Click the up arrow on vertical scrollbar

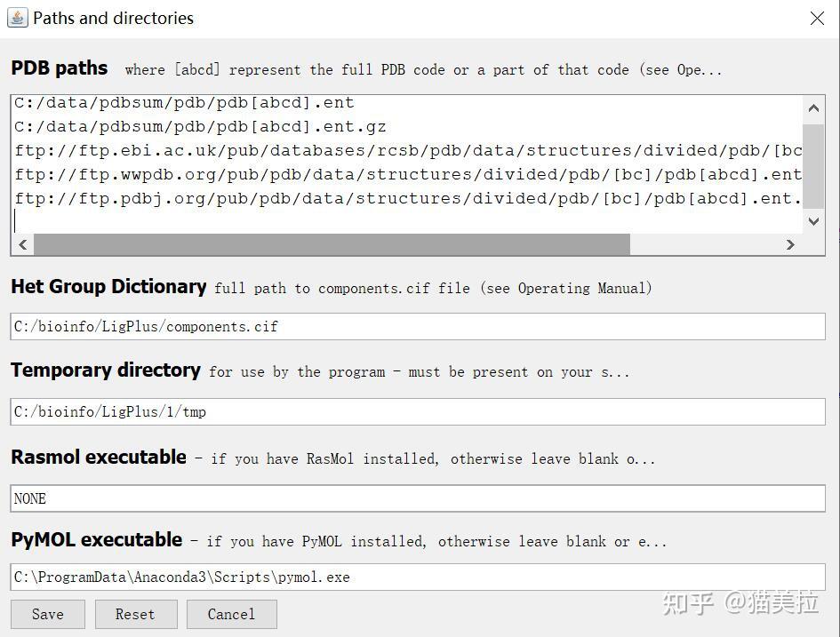(x=812, y=107)
